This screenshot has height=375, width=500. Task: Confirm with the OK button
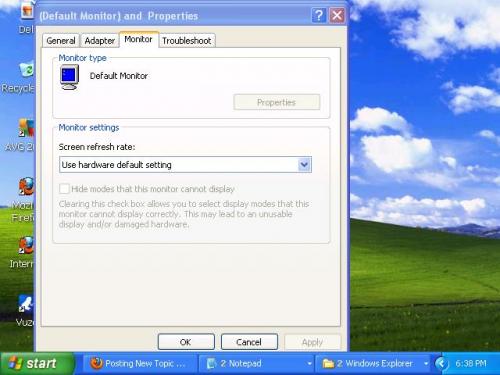point(186,342)
